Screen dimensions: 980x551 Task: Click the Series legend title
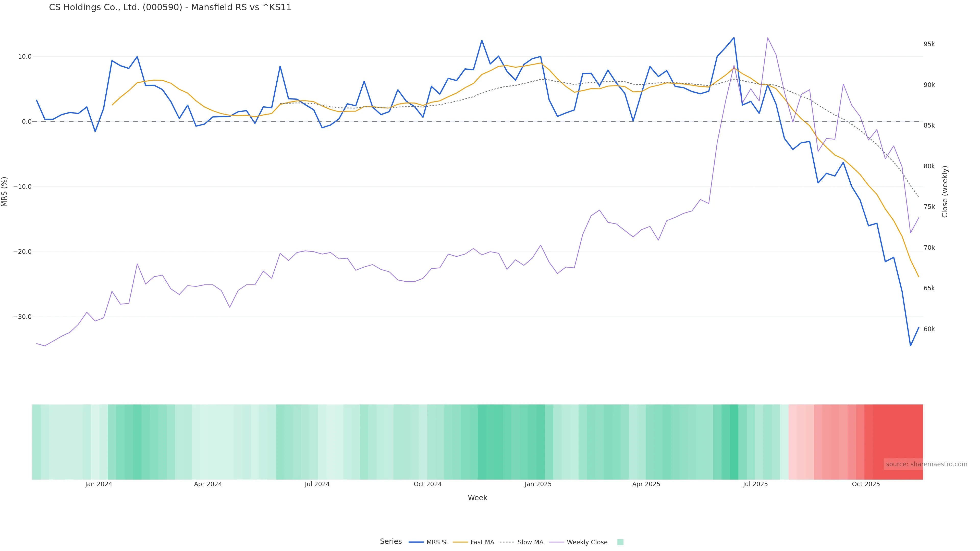[x=391, y=542]
